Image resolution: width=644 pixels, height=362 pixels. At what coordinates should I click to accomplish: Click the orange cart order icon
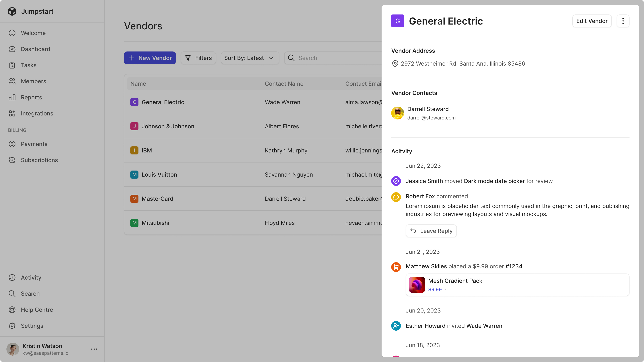396,267
